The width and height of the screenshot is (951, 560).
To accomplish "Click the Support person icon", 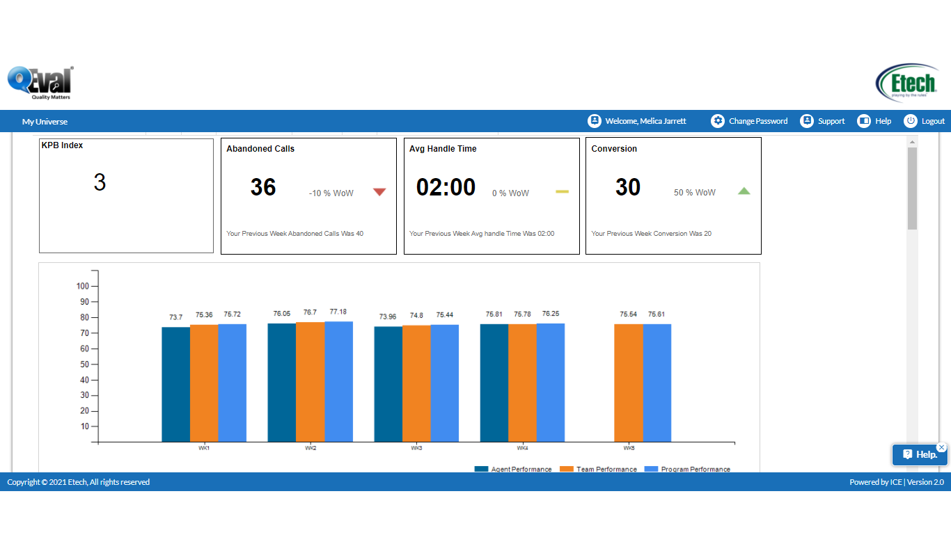I will tap(807, 121).
